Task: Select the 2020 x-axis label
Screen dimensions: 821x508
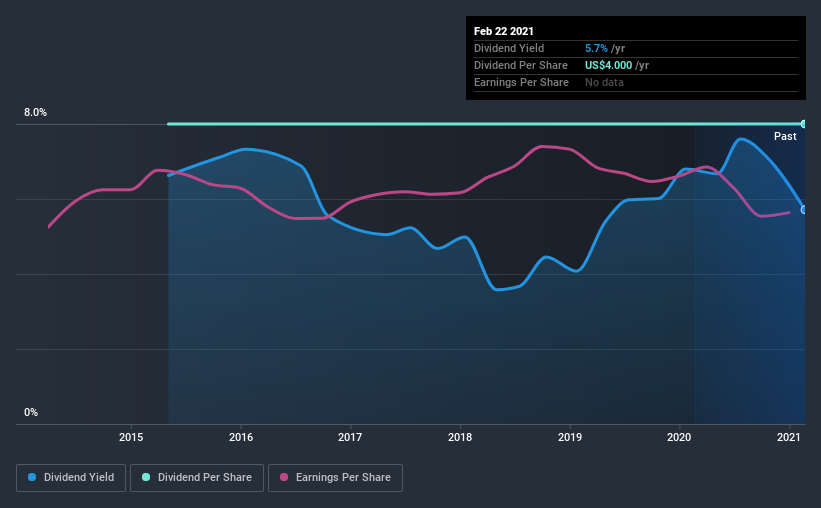Action: (679, 437)
